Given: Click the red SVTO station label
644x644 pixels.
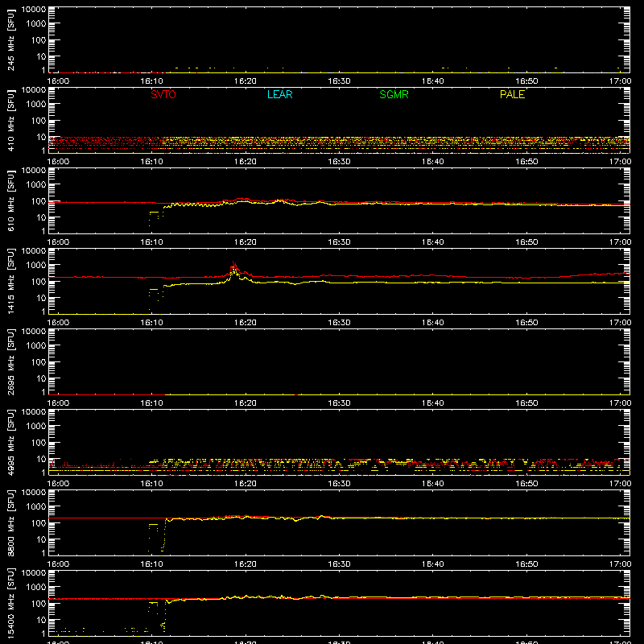Looking at the screenshot, I should pyautogui.click(x=163, y=94).
